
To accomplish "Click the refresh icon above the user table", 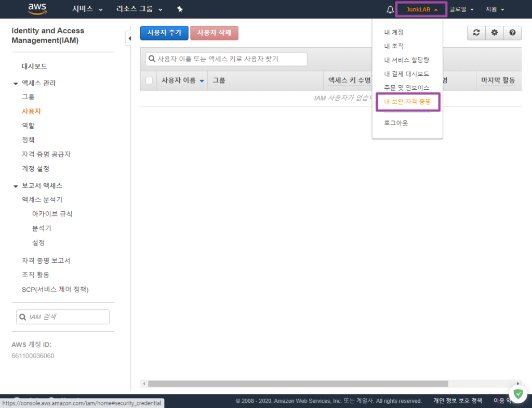I will [x=476, y=33].
